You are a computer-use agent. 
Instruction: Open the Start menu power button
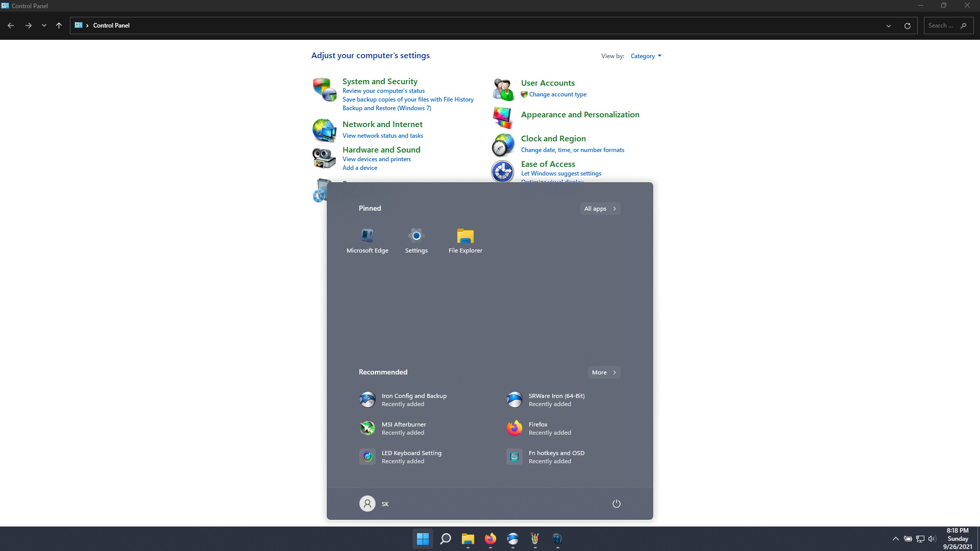click(x=617, y=504)
